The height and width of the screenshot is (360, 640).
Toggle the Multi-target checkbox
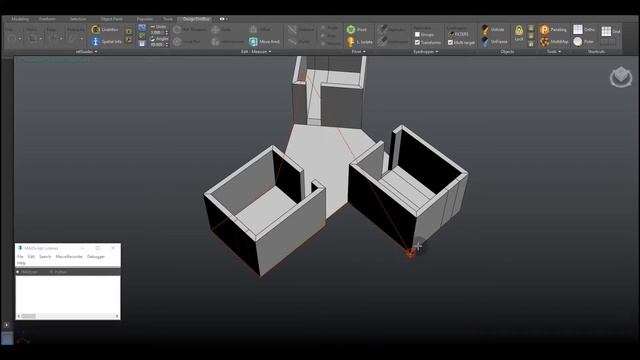pyautogui.click(x=450, y=42)
